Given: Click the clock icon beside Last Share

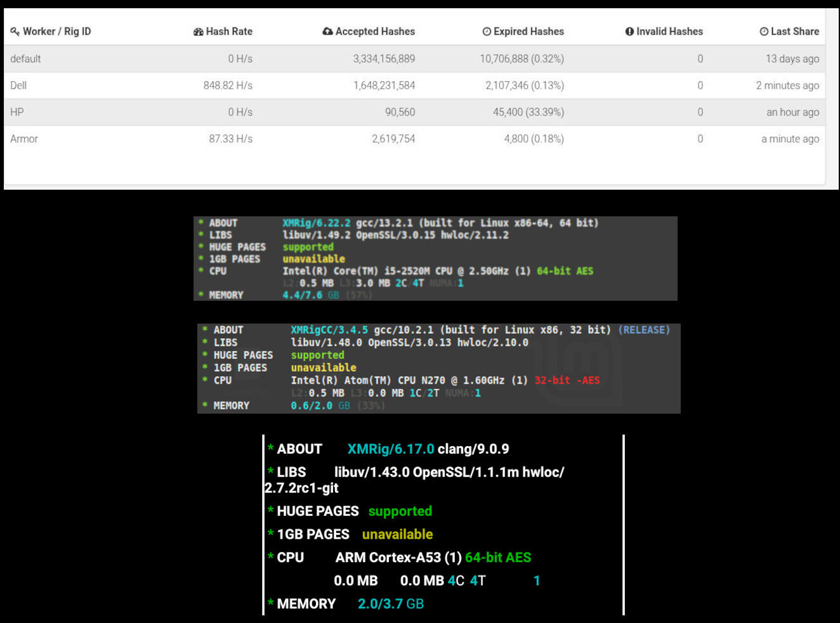Looking at the screenshot, I should [764, 32].
